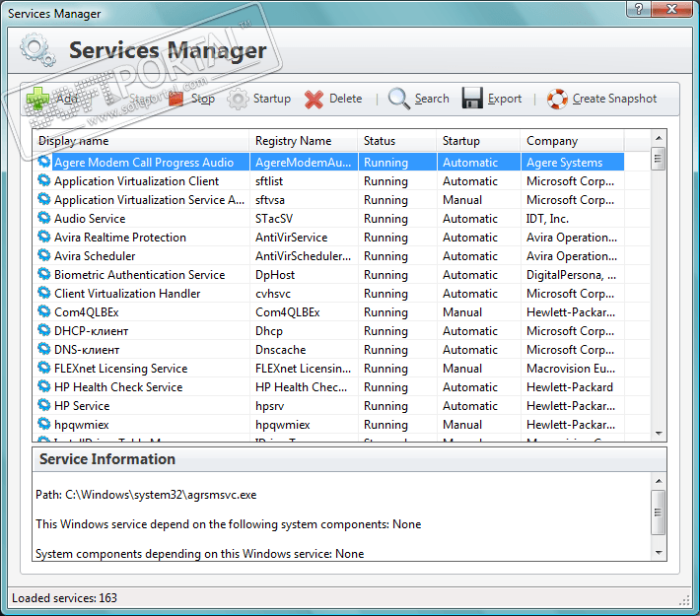
Task: Click the magnifying glass Search icon
Action: (x=398, y=99)
